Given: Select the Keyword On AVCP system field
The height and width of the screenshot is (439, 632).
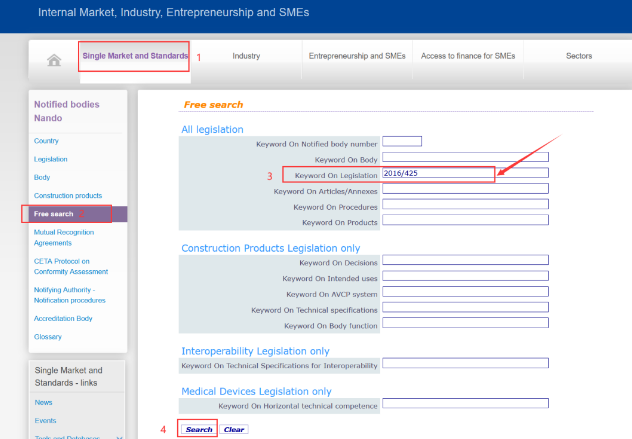Looking at the screenshot, I should click(465, 292).
